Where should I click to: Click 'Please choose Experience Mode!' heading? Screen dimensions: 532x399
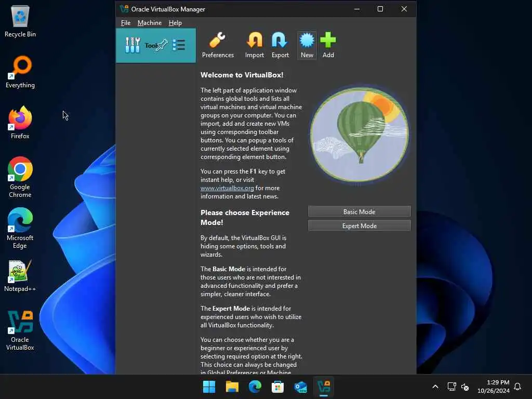245,218
